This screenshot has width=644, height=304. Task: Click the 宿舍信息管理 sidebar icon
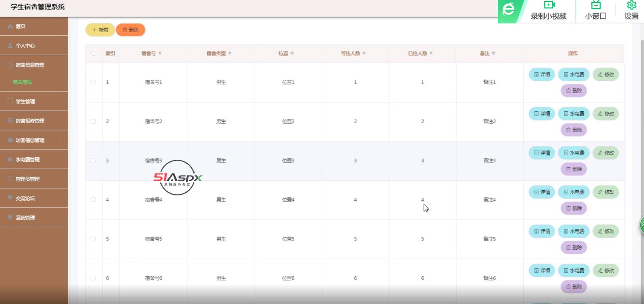(x=10, y=65)
